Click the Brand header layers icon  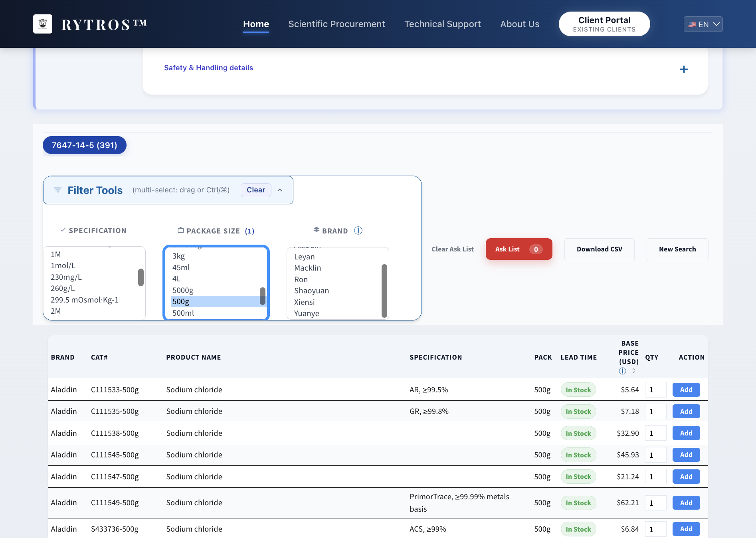tap(317, 230)
